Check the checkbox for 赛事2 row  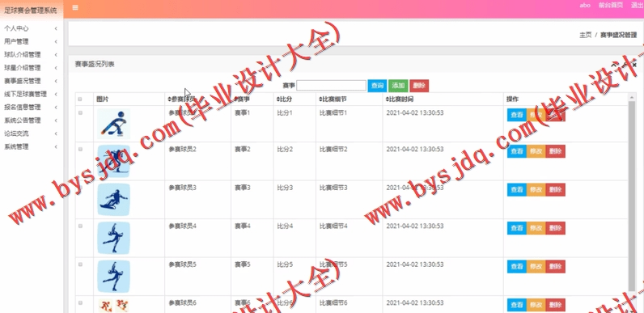pyautogui.click(x=80, y=149)
